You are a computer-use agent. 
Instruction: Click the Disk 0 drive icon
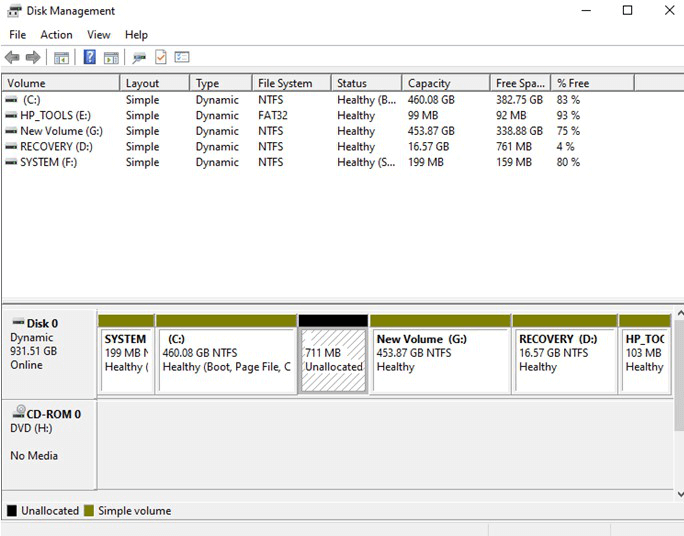[18, 322]
